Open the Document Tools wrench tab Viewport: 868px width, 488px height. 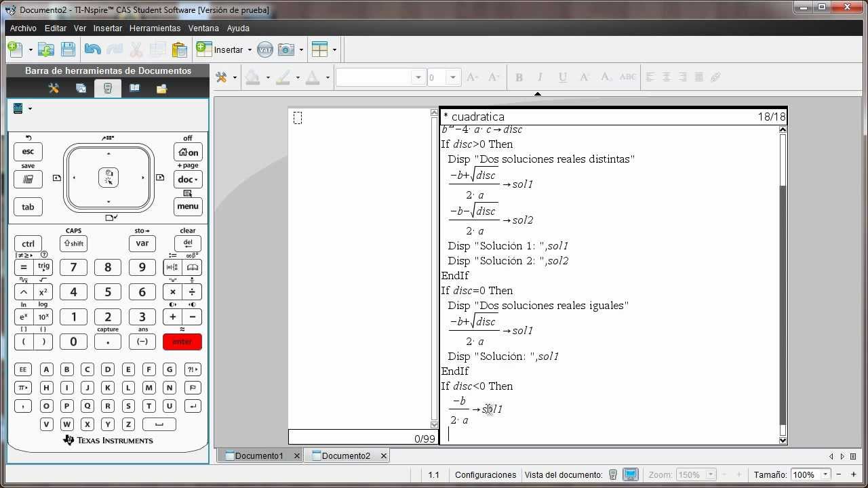(54, 88)
